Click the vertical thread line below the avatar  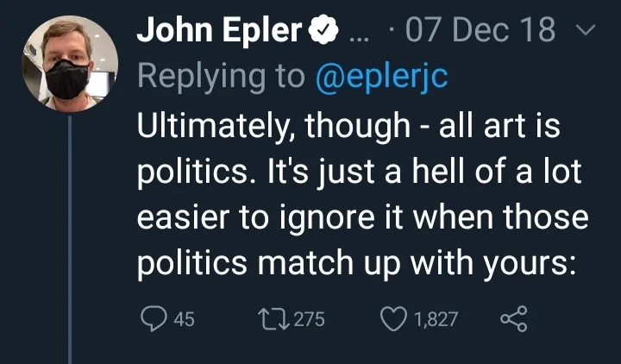69,242
